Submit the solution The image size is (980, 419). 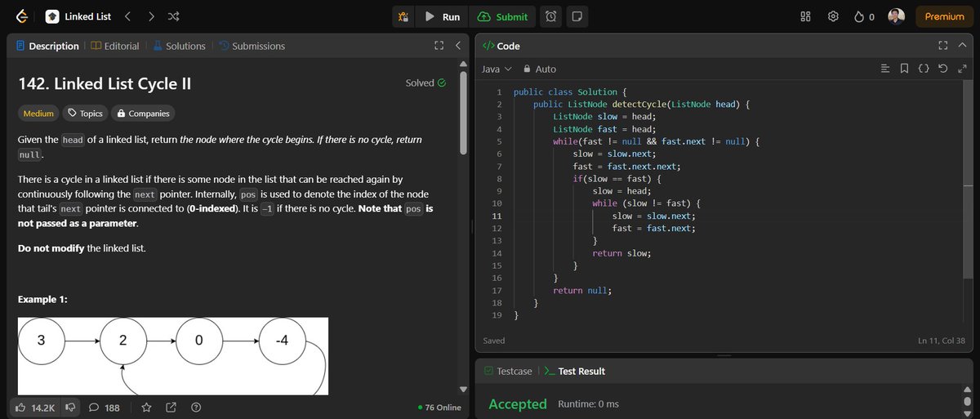[504, 16]
